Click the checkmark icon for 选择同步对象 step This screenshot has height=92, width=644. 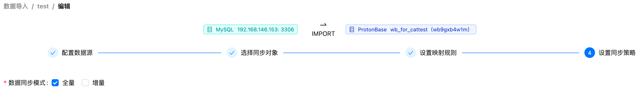[x=232, y=53]
